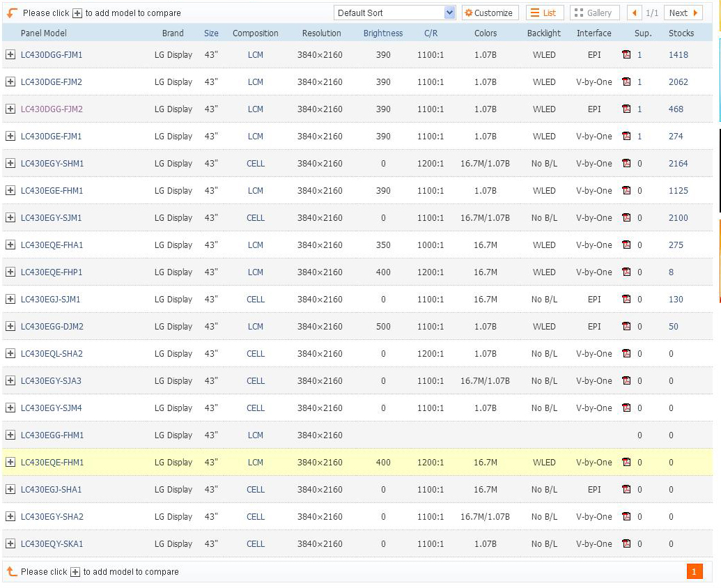
Task: Select the List view button
Action: [544, 13]
